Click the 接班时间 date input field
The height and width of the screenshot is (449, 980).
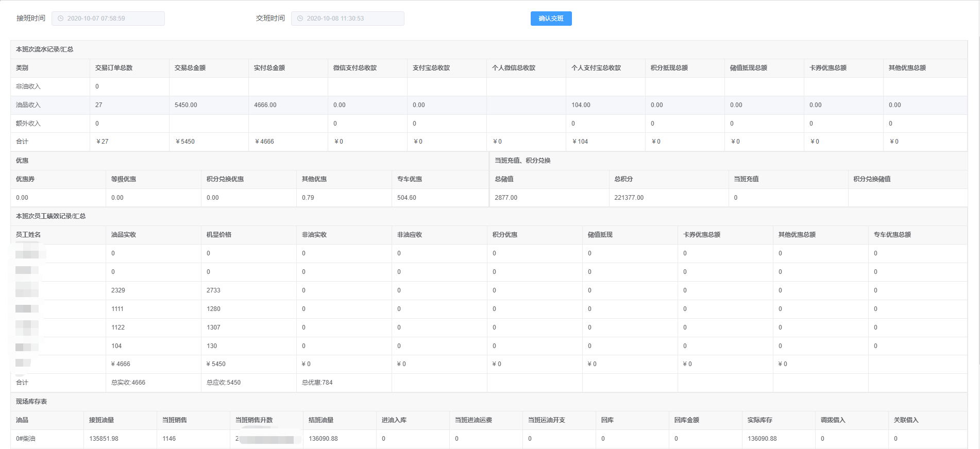108,19
